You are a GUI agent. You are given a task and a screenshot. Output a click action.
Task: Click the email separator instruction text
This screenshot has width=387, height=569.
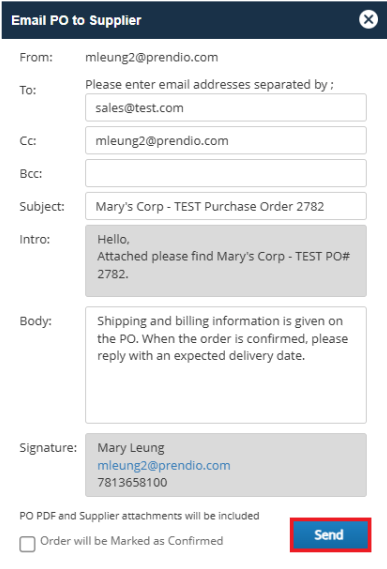209,85
